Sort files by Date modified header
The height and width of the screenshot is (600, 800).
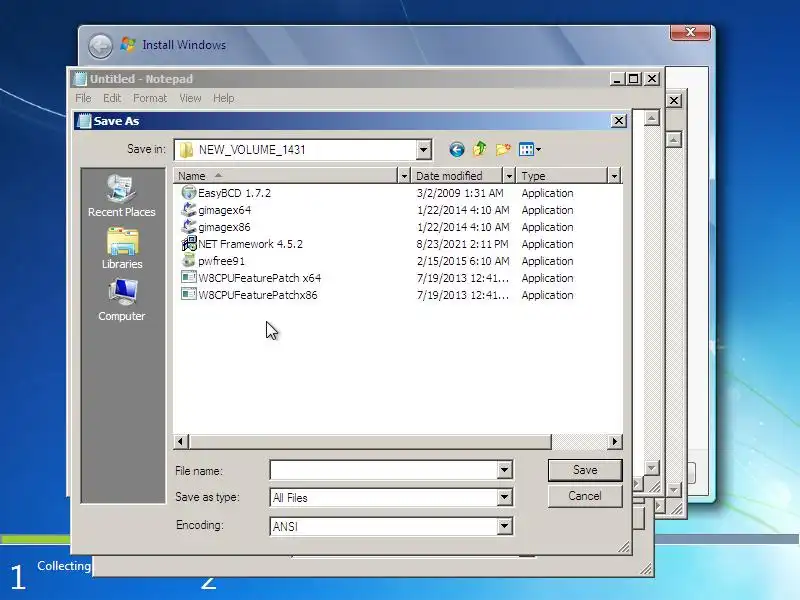coord(457,176)
